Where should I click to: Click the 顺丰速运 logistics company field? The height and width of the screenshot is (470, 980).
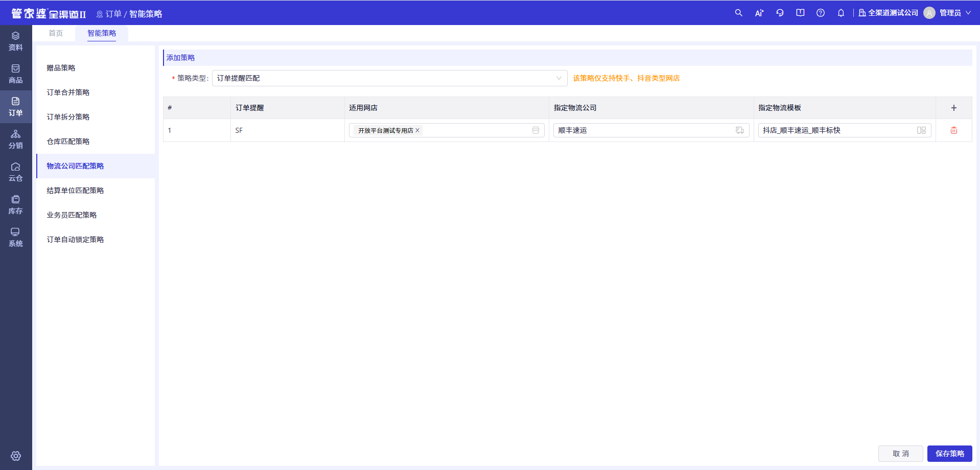click(x=651, y=130)
